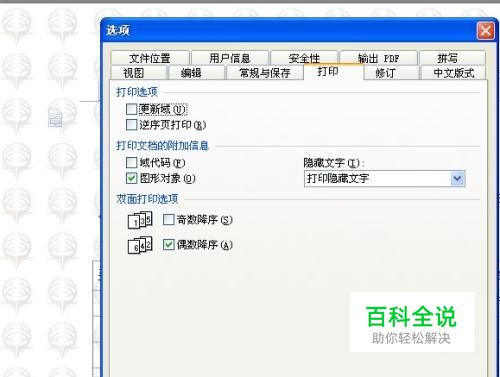Click the 隐藏文字 label text

point(334,163)
